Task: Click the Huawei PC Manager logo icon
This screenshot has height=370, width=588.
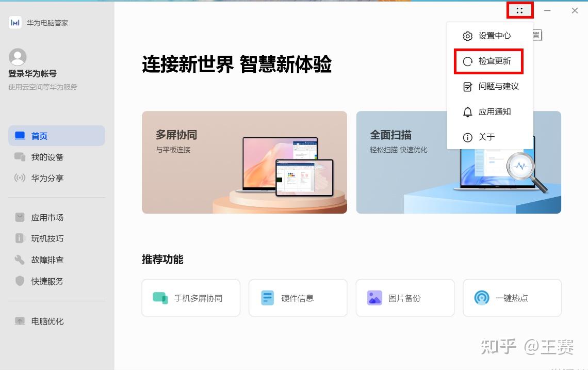Action: pyautogui.click(x=15, y=23)
